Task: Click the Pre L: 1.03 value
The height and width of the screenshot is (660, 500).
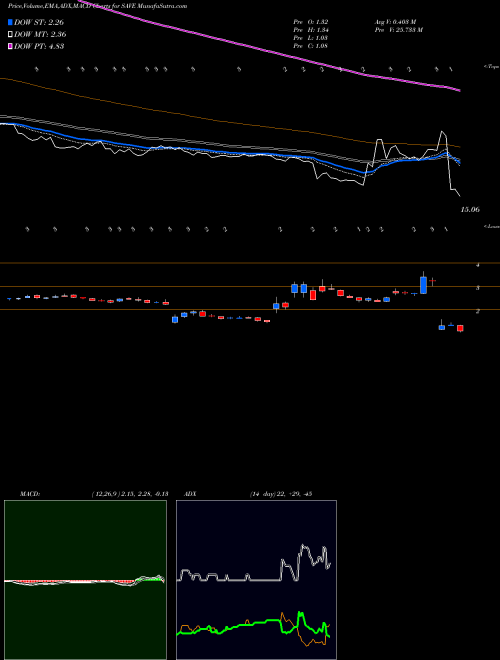Action: pyautogui.click(x=311, y=38)
